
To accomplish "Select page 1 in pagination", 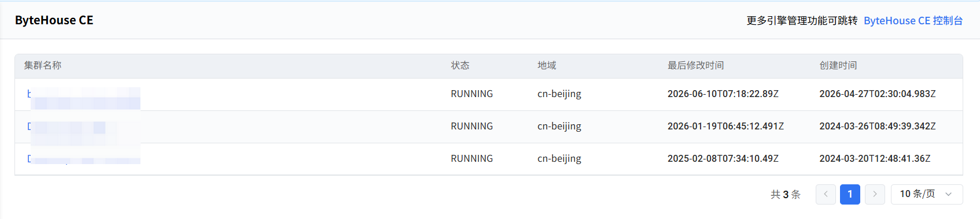I will pos(850,194).
